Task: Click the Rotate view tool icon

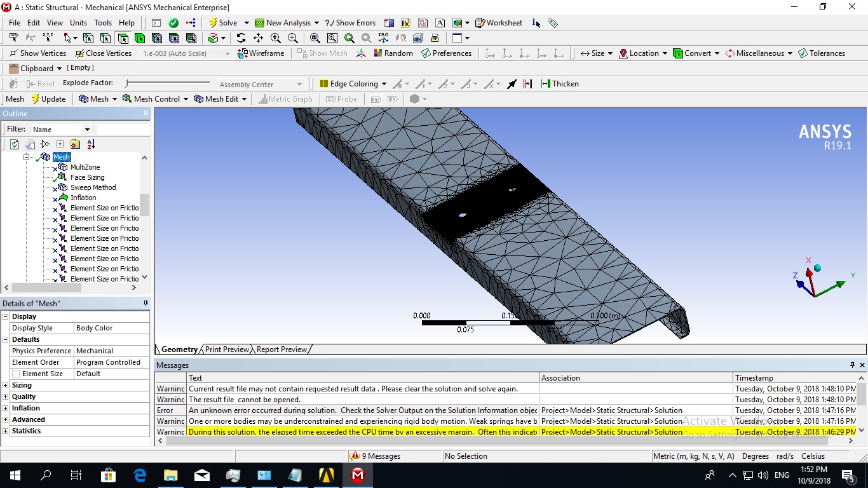Action: [x=241, y=38]
